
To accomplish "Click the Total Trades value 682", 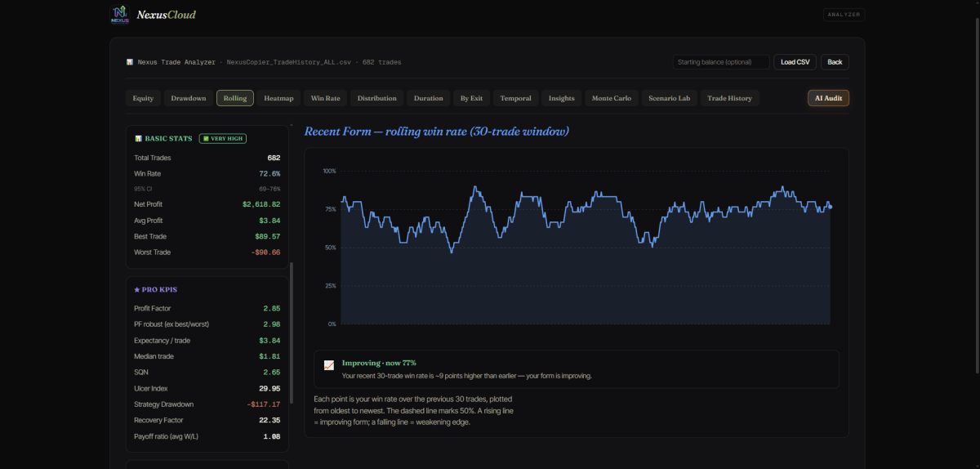I will (x=274, y=158).
